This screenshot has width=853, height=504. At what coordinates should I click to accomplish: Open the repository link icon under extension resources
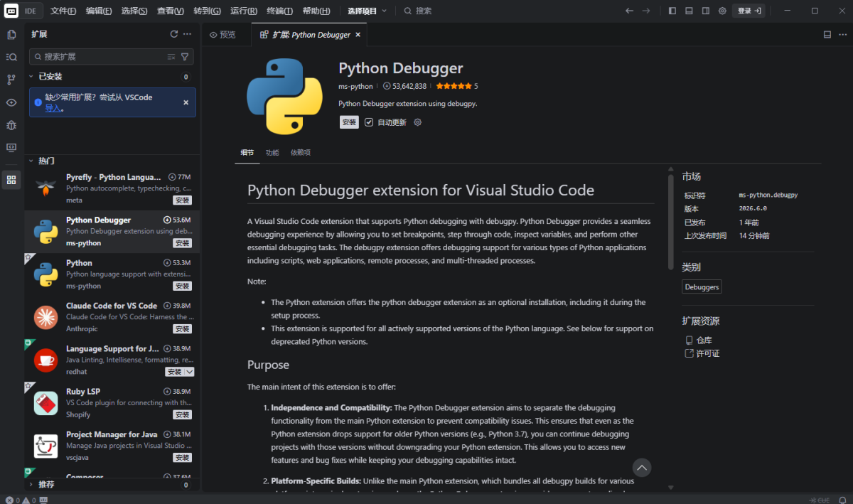click(x=689, y=341)
